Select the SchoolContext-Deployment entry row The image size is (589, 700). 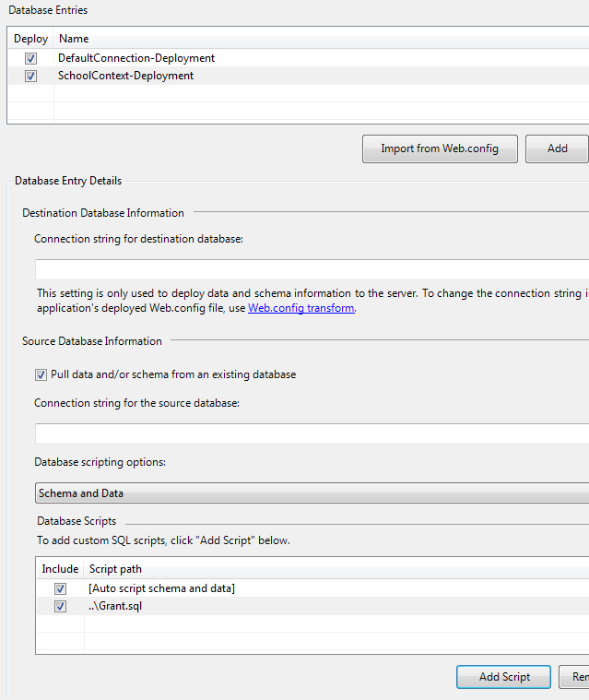point(126,77)
